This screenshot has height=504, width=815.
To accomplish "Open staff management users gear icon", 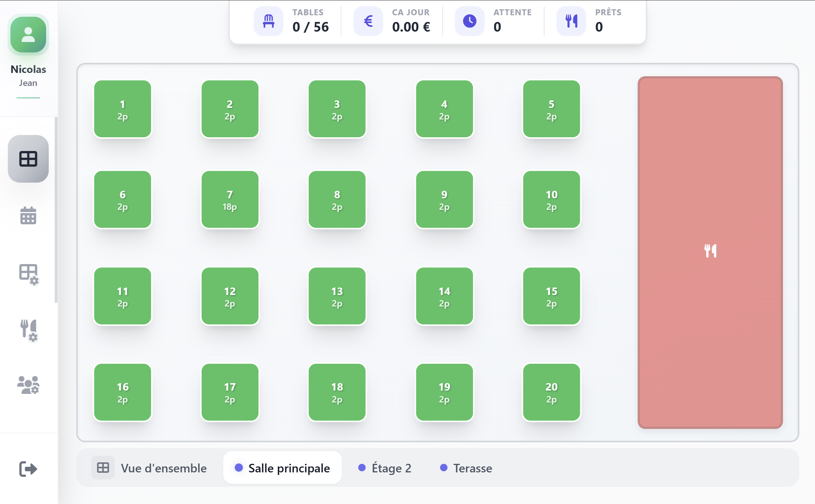I will click(x=28, y=385).
